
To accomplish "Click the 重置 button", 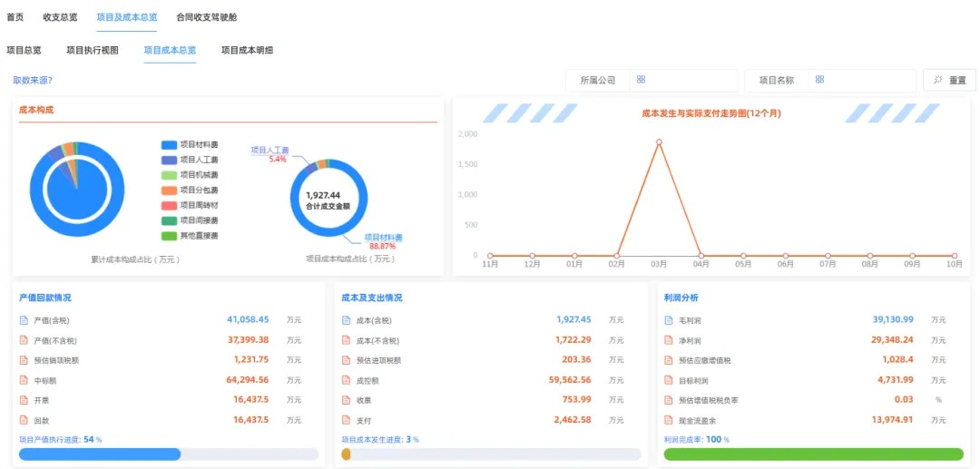I will pos(949,80).
